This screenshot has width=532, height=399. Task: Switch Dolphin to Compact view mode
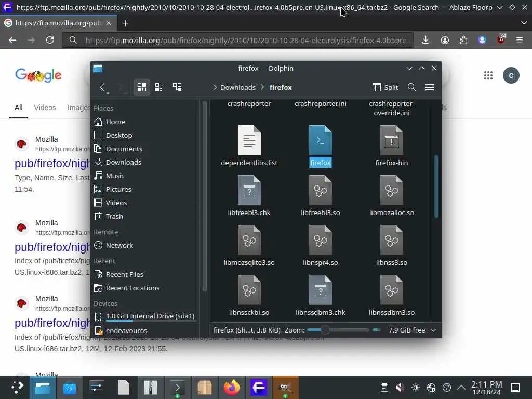pyautogui.click(x=159, y=87)
